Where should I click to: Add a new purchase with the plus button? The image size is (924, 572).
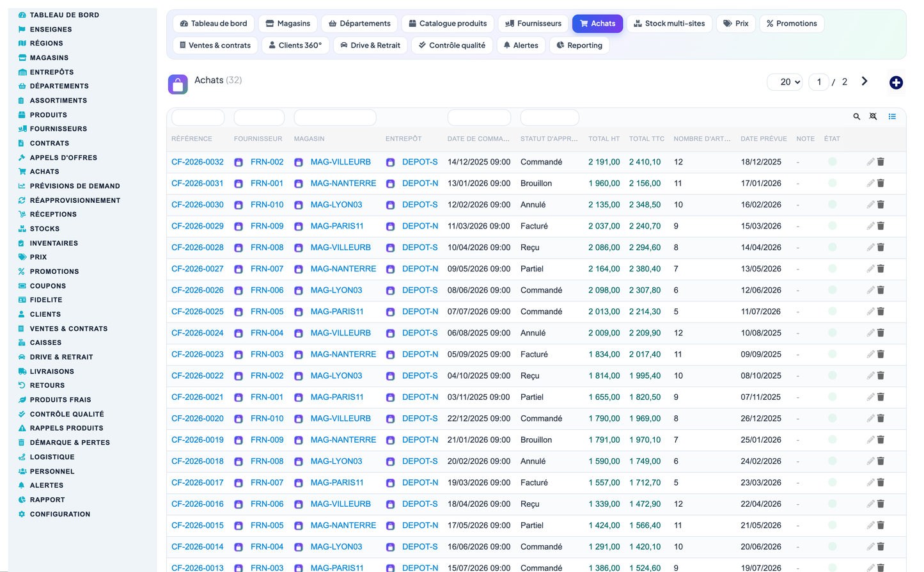896,83
